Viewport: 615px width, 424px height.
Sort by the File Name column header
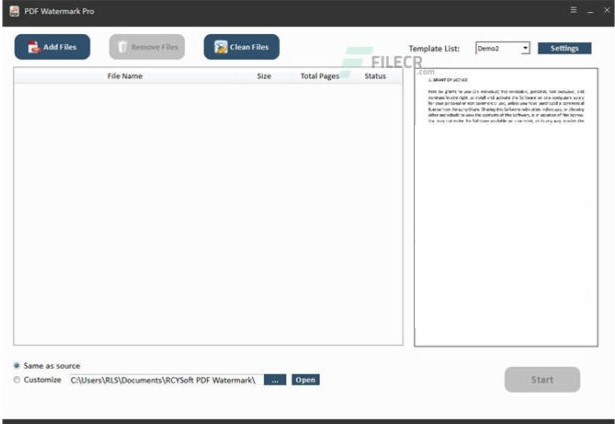point(125,76)
